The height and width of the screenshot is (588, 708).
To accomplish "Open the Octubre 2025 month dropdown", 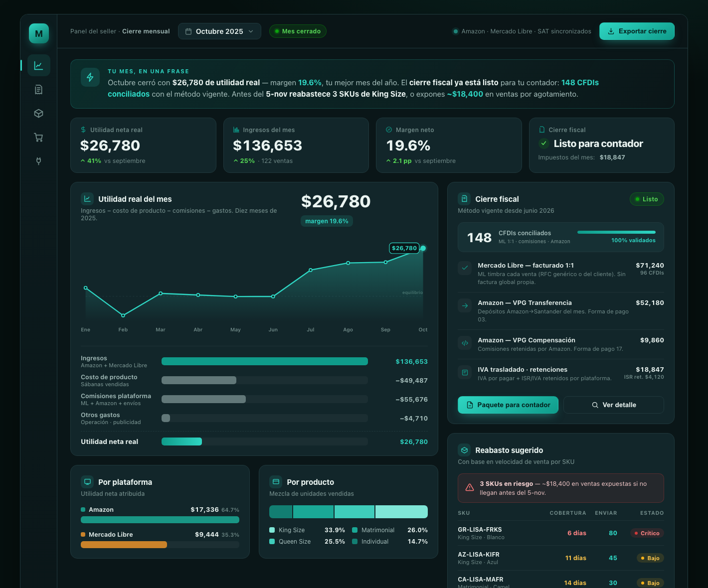I will [x=219, y=31].
